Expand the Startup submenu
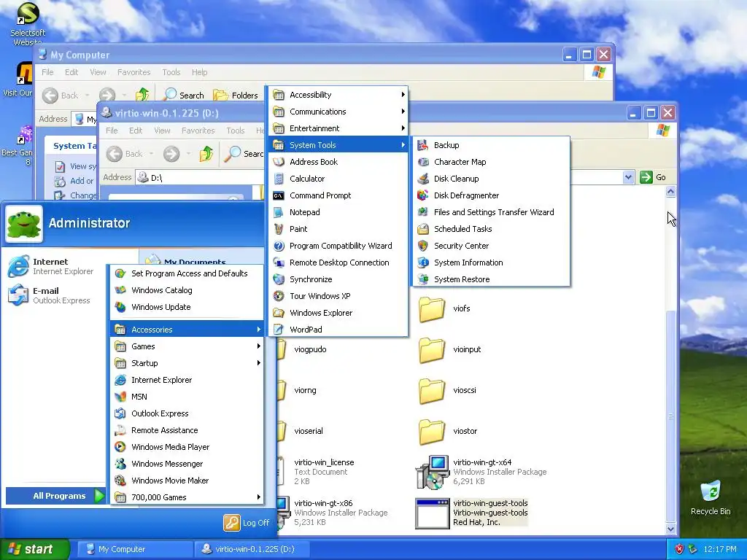The width and height of the screenshot is (747, 560). tap(187, 363)
